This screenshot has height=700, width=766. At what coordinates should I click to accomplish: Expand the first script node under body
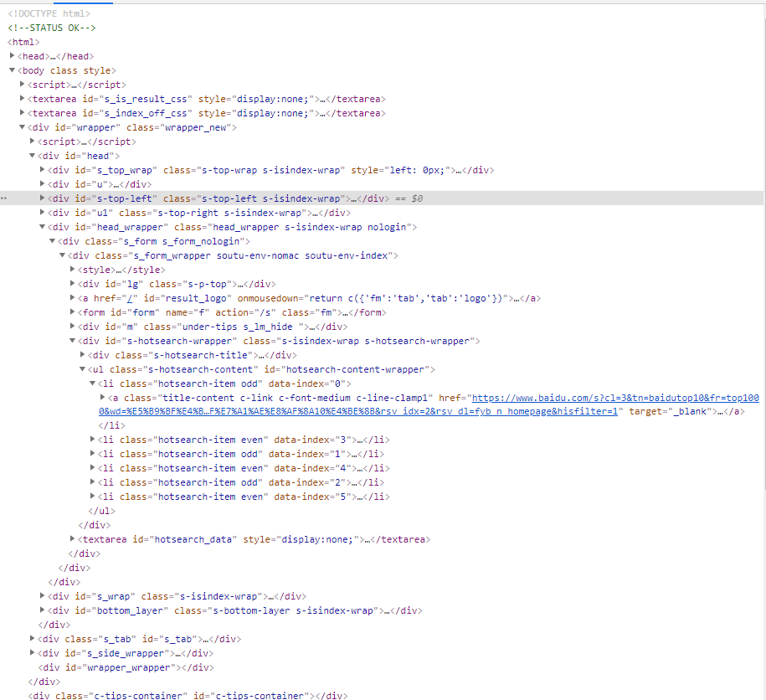(x=22, y=84)
